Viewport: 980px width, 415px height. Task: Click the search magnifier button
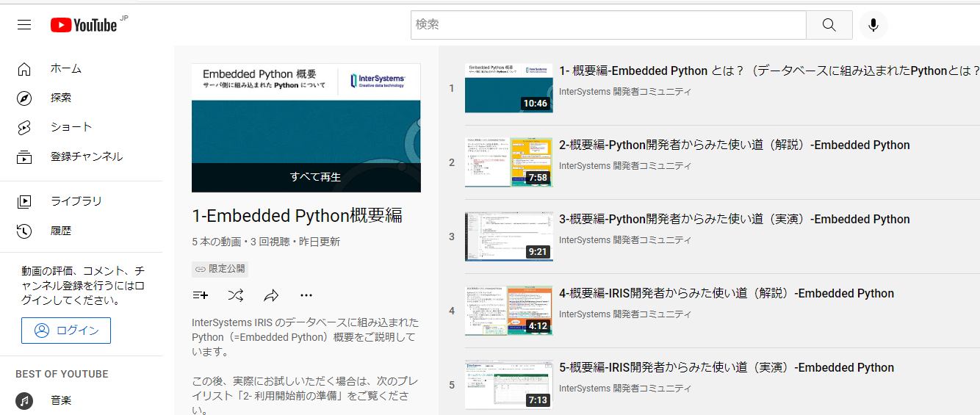click(829, 25)
